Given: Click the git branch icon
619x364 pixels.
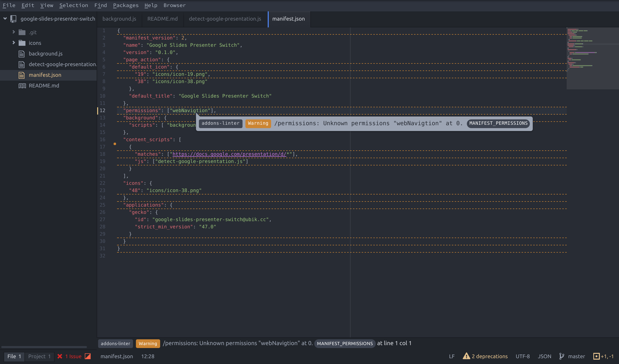Looking at the screenshot, I should (562, 356).
